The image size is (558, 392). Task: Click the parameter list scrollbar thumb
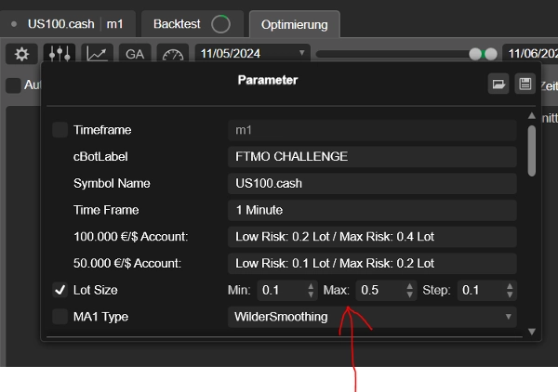pyautogui.click(x=532, y=150)
